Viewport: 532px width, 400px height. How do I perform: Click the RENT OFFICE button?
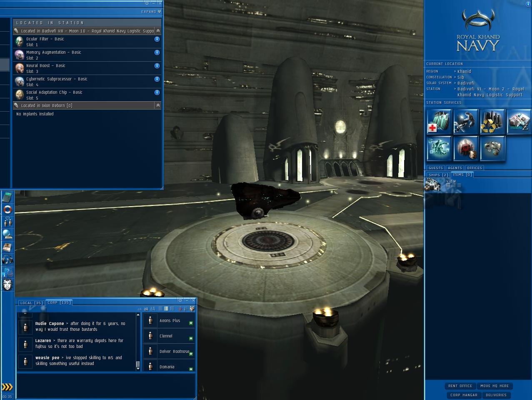(x=460, y=386)
